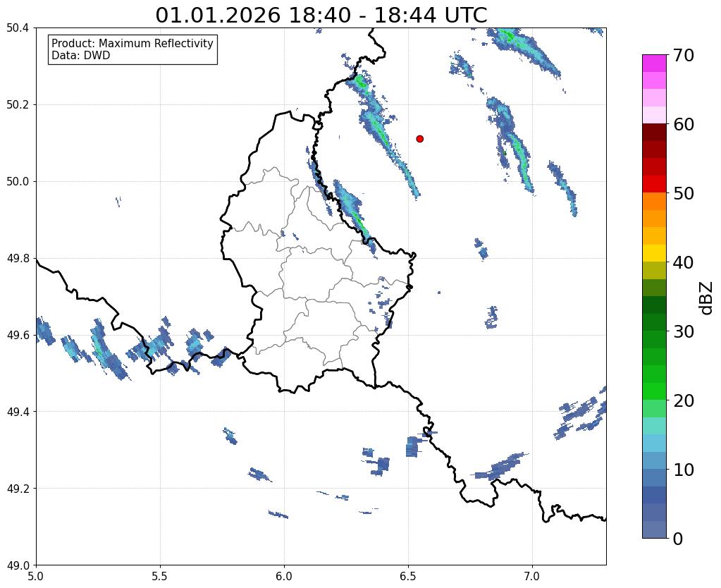
Task: Click the 60 tick label on colorbar
Action: pos(683,124)
